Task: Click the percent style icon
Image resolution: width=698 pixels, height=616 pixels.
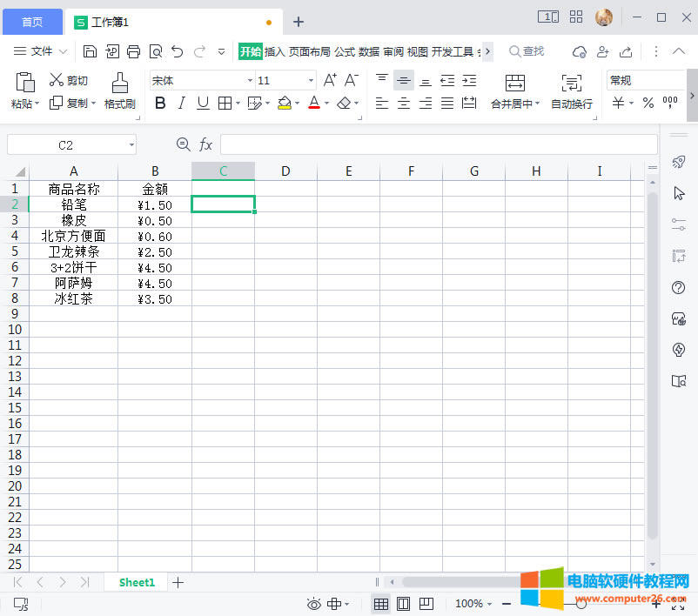Action: coord(648,103)
